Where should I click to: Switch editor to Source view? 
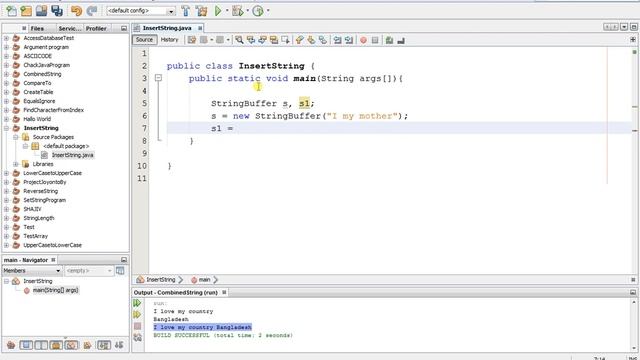(x=144, y=40)
